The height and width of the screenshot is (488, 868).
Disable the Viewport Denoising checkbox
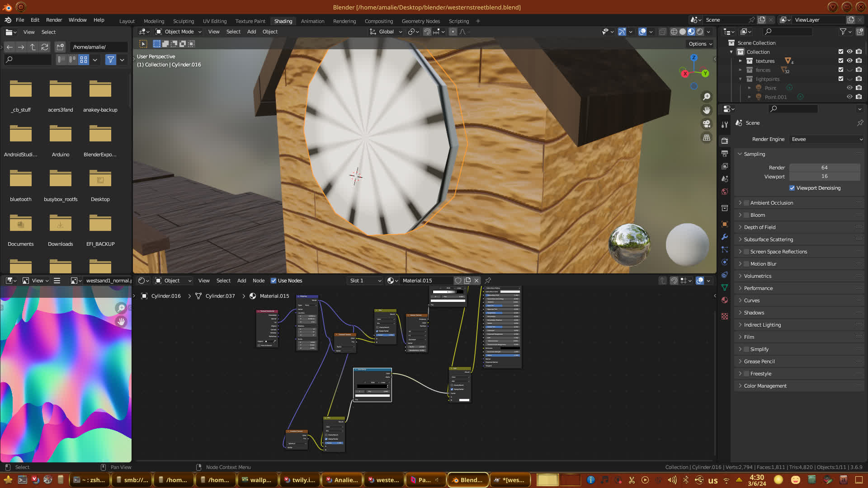(x=792, y=188)
